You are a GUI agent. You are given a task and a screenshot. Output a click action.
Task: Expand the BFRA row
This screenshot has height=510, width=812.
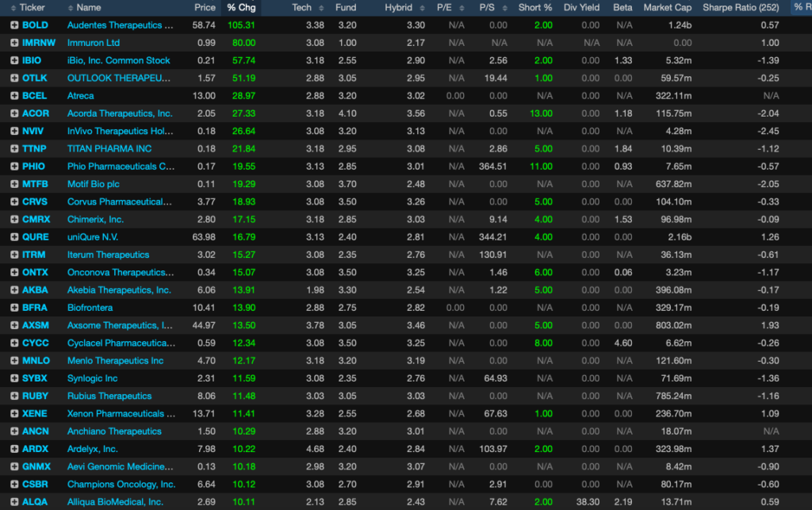[x=14, y=307]
